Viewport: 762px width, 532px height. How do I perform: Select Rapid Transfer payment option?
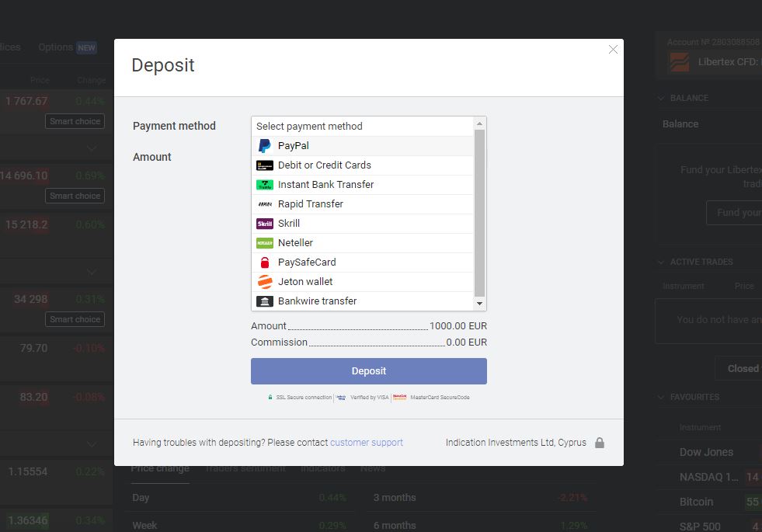click(362, 204)
